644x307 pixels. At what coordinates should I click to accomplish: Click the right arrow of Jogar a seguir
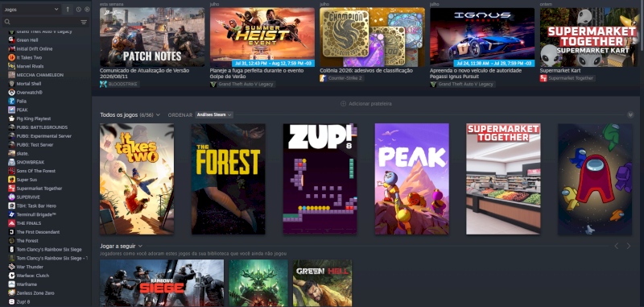[x=629, y=247]
